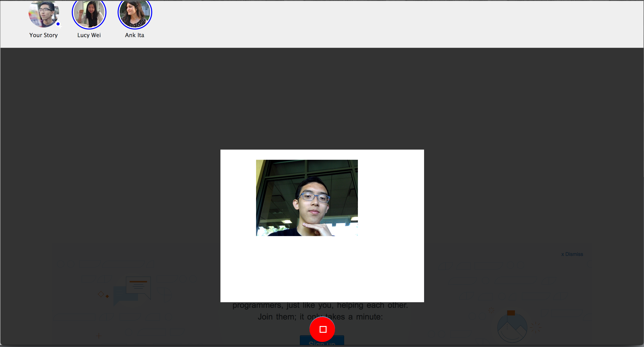Image resolution: width=644 pixels, height=347 pixels.
Task: Click the chat speech-bubble illustration
Action: tap(138, 287)
